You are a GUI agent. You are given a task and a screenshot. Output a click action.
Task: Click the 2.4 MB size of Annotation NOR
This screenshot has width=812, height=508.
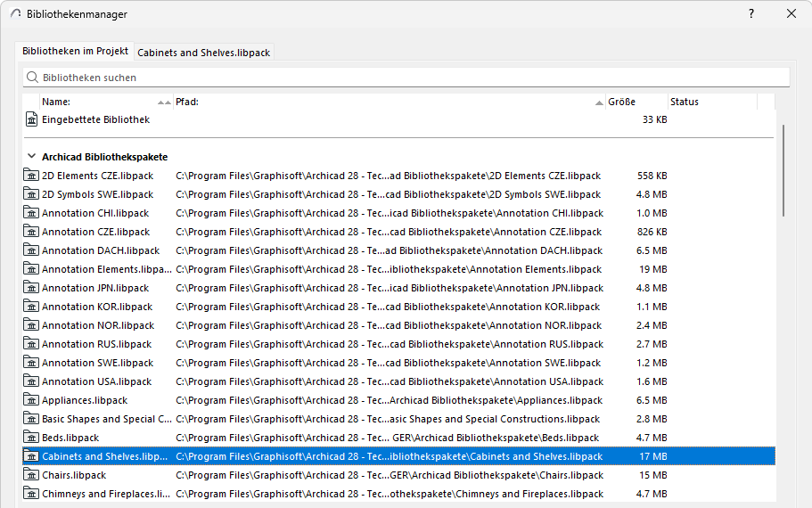pos(652,325)
